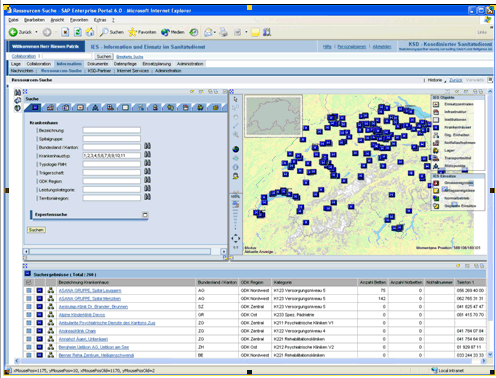Click the Switzerland overview map thumbnail
Viewport: 496px width, 378px height.
[x=273, y=116]
